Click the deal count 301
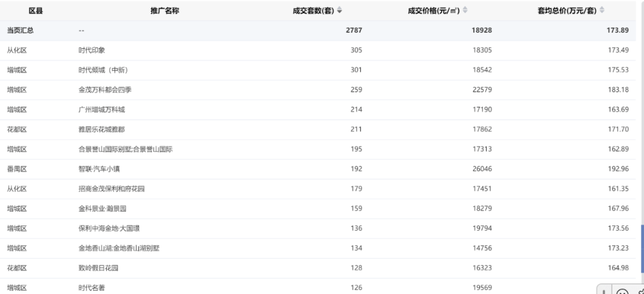The image size is (644, 294). (357, 70)
